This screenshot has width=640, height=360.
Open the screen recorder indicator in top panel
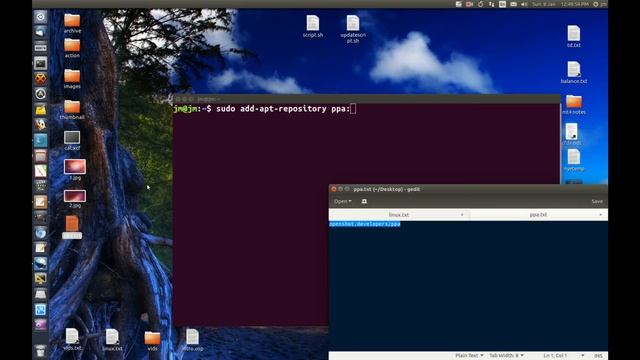click(469, 4)
